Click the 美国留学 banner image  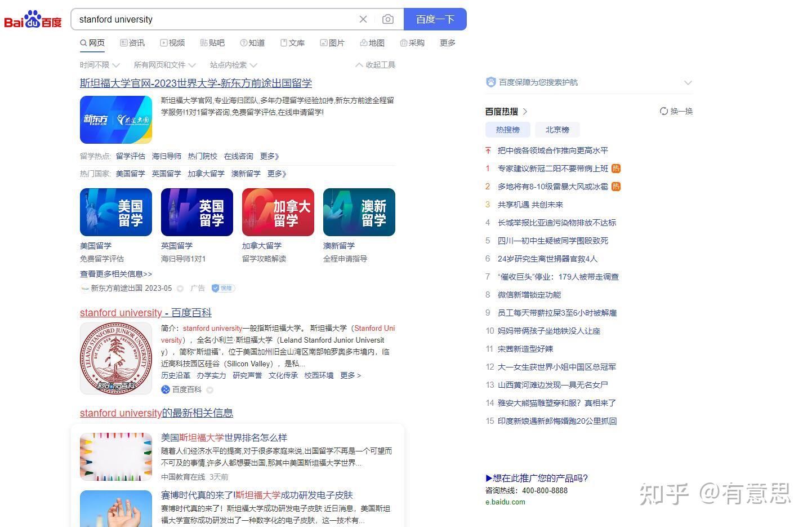116,212
